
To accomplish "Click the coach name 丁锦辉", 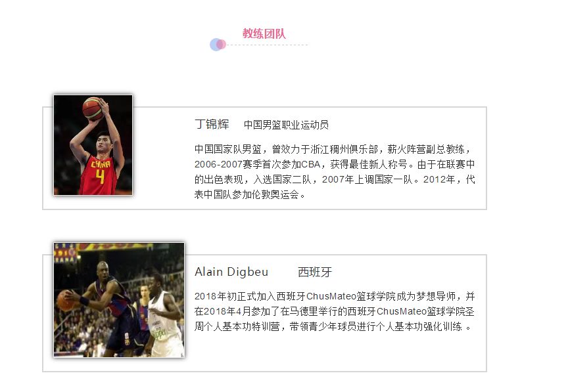I will tap(212, 124).
